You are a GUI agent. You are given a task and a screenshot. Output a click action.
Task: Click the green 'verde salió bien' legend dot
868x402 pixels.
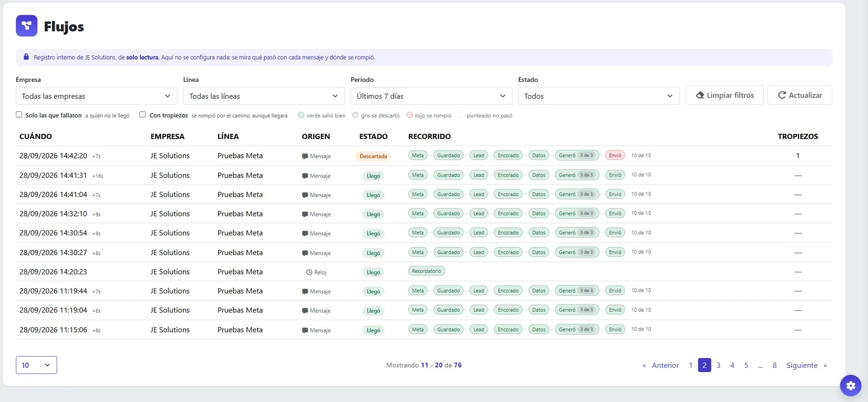(301, 115)
